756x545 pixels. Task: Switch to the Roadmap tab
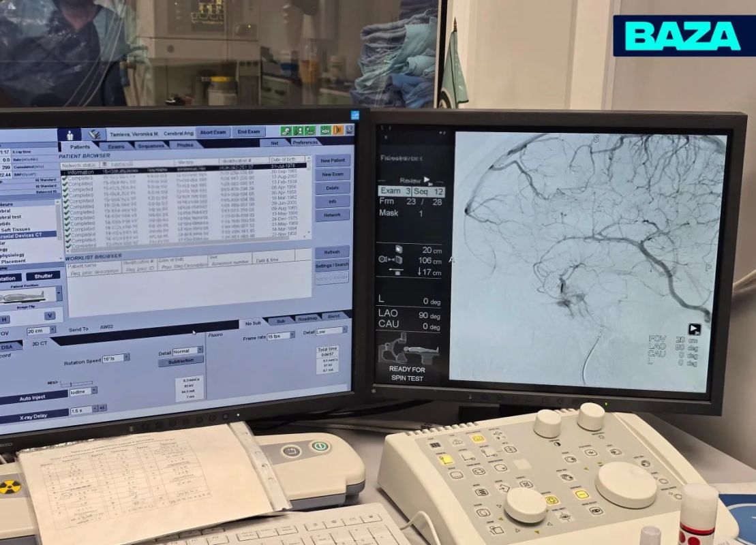(307, 319)
